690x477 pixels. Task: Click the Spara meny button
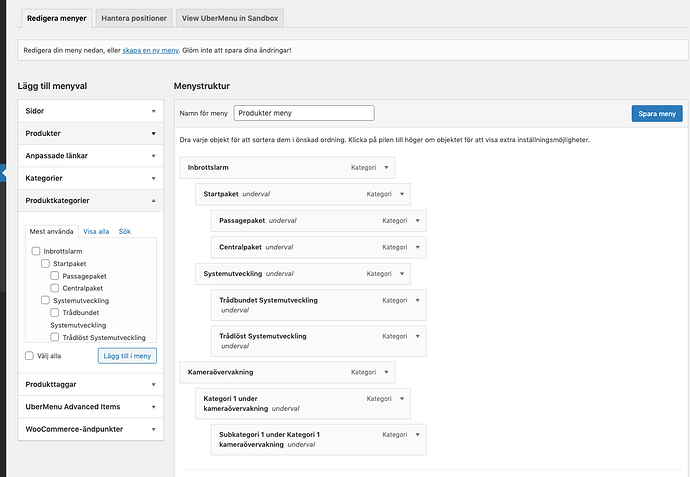point(656,114)
